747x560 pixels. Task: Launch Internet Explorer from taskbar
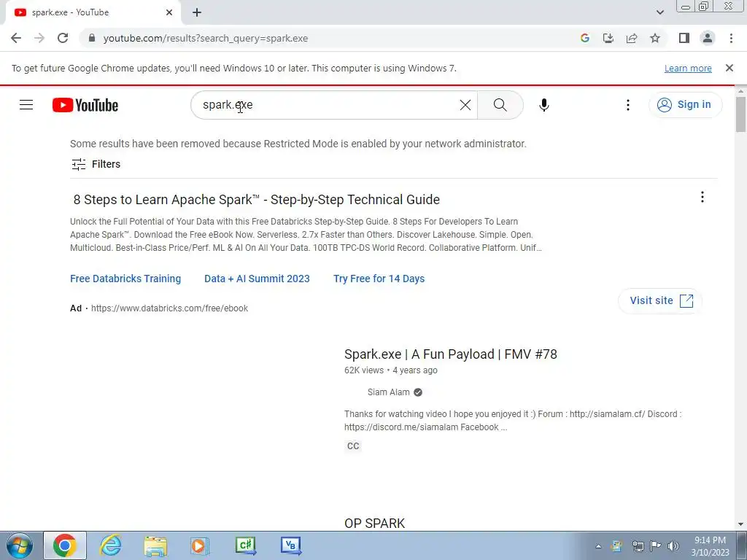[x=110, y=545]
